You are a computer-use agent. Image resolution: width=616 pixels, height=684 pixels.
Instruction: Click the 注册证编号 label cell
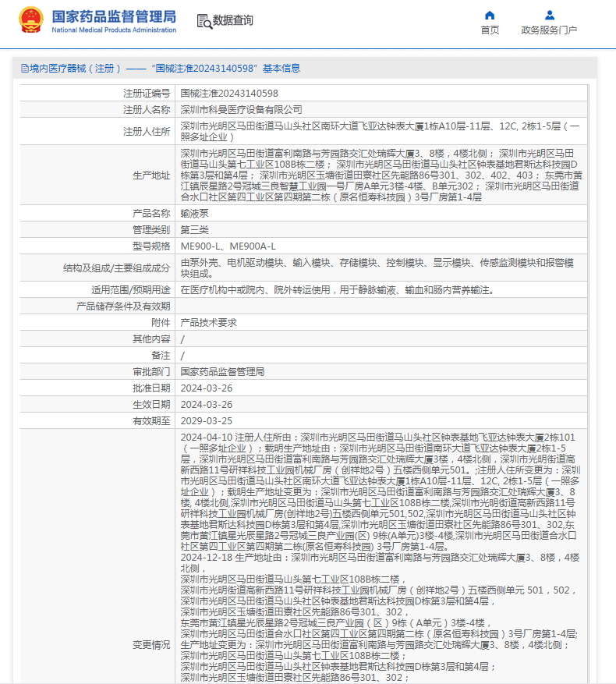[x=97, y=94]
